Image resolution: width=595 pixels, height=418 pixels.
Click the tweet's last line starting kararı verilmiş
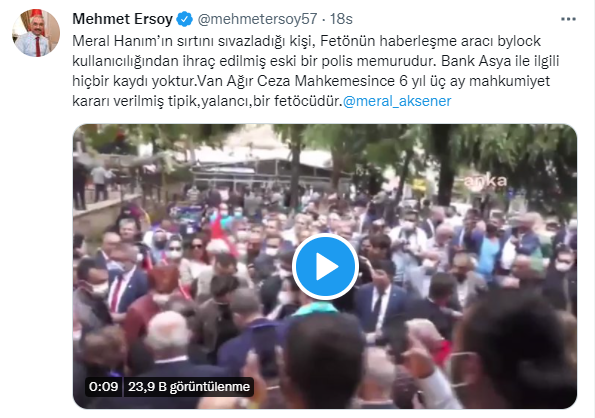click(x=262, y=101)
